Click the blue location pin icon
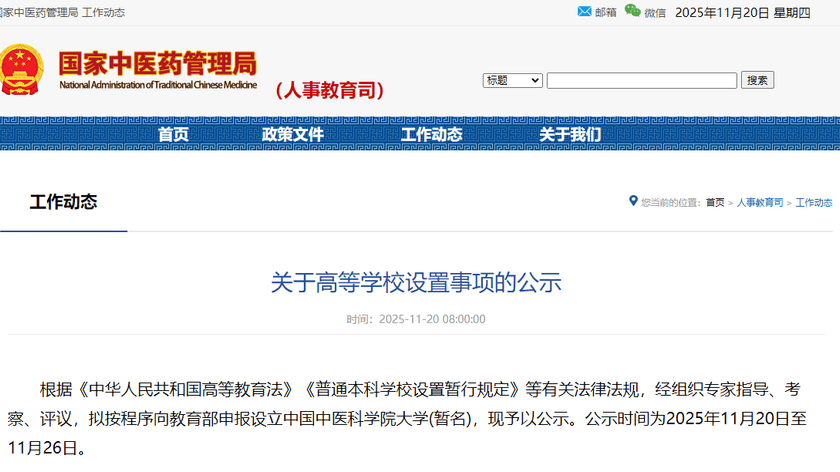 pyautogui.click(x=633, y=201)
